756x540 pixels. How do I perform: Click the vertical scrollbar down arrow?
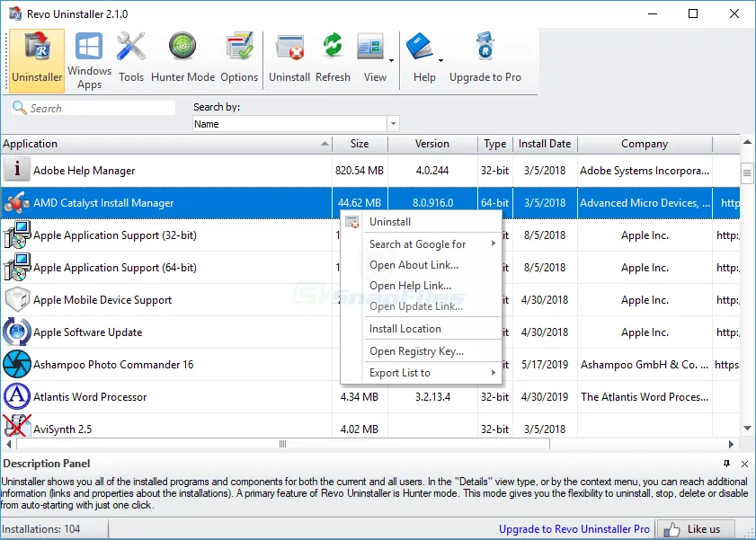747,428
